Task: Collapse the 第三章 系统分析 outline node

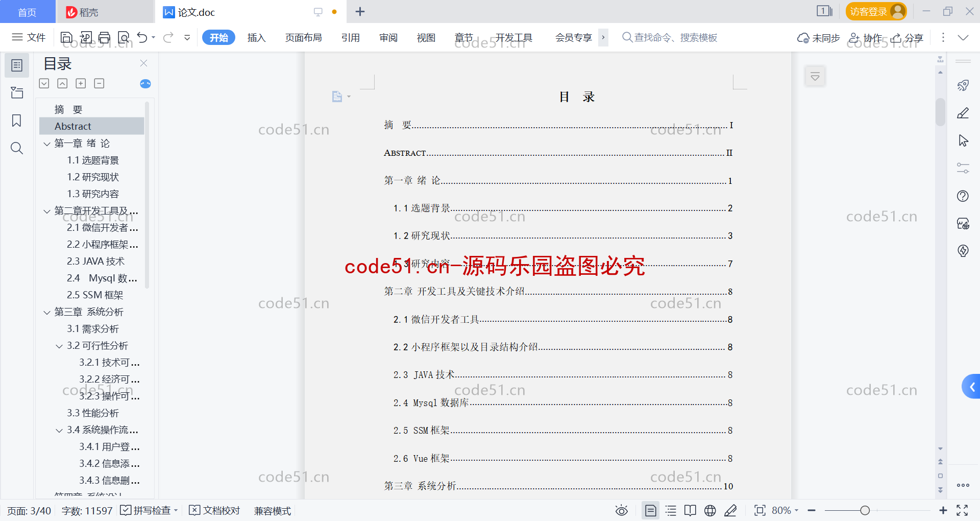Action: click(47, 312)
